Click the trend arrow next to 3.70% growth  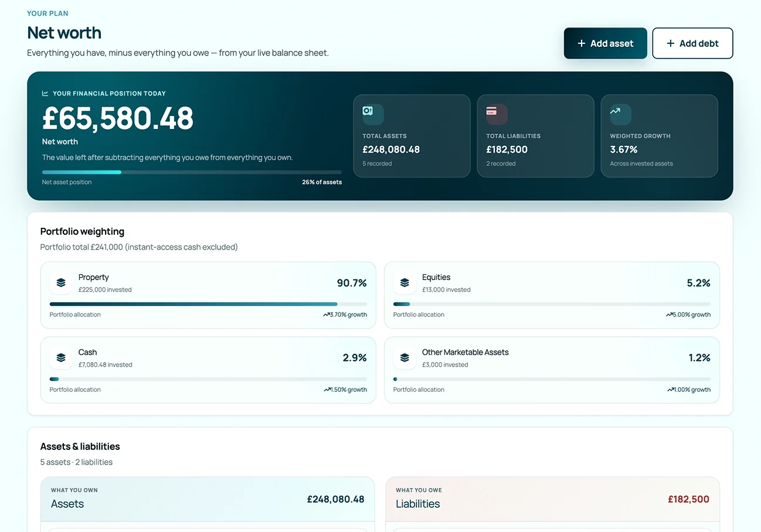pyautogui.click(x=327, y=315)
